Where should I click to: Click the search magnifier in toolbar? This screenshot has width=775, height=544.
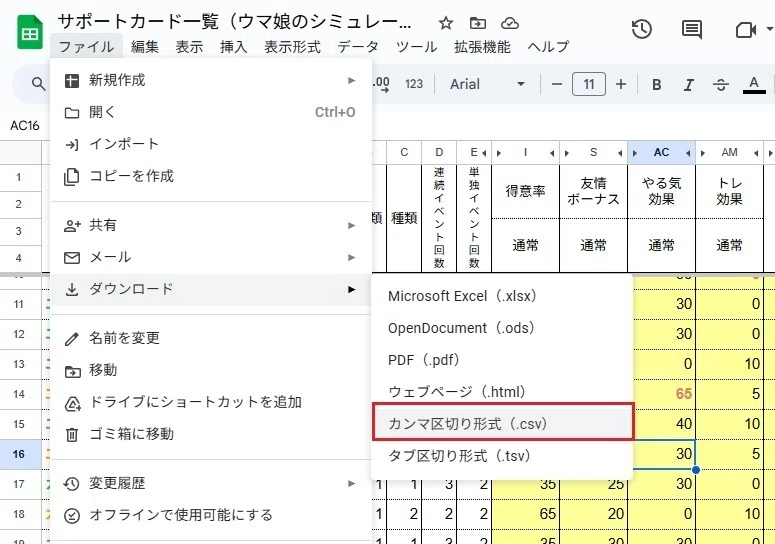[x=38, y=84]
